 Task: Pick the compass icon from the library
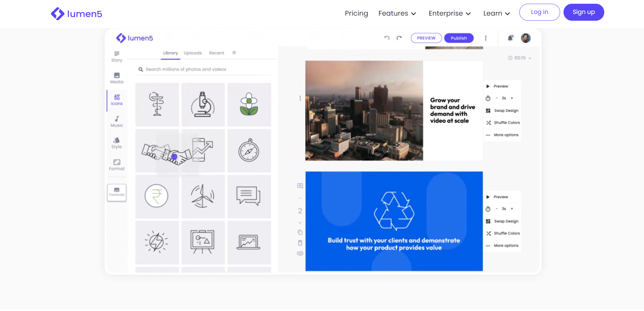(249, 150)
